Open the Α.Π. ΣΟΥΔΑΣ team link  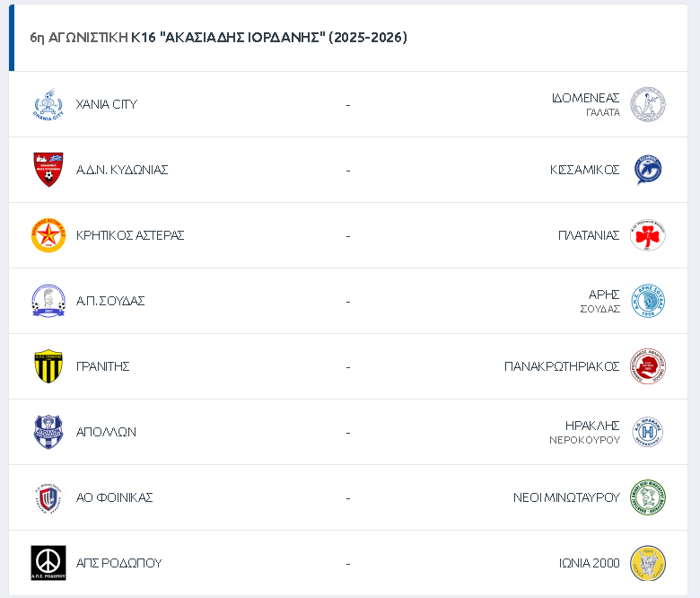click(110, 301)
